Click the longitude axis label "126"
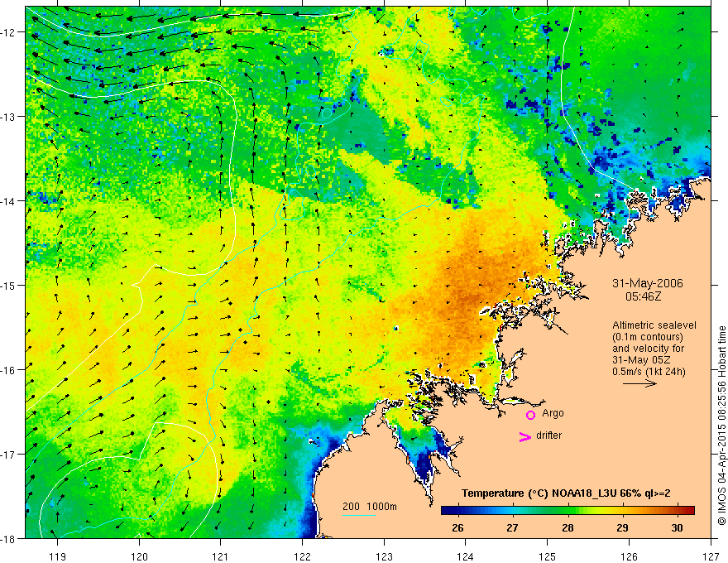This screenshot has width=728, height=563. (x=629, y=557)
